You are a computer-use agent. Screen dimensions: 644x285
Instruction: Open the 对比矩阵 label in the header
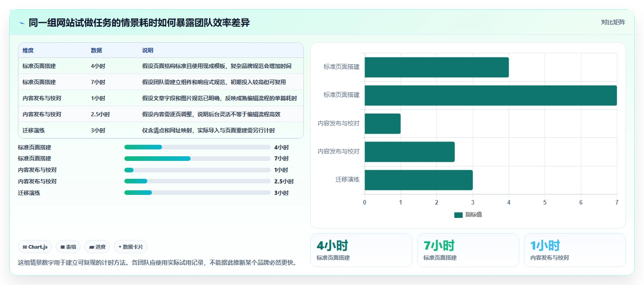click(x=613, y=22)
